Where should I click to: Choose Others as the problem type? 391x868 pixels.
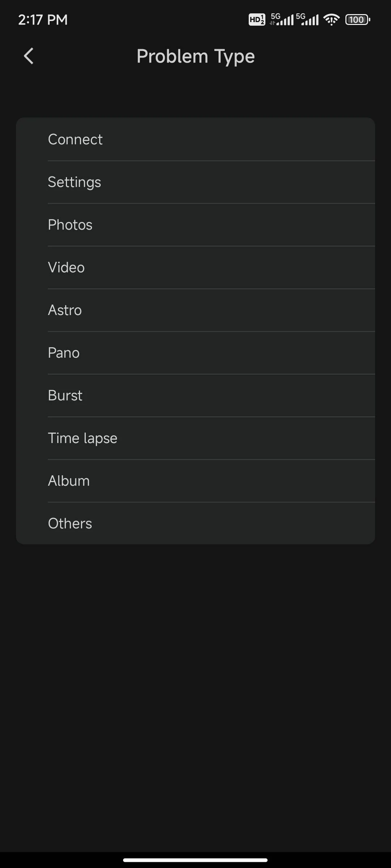coord(195,524)
